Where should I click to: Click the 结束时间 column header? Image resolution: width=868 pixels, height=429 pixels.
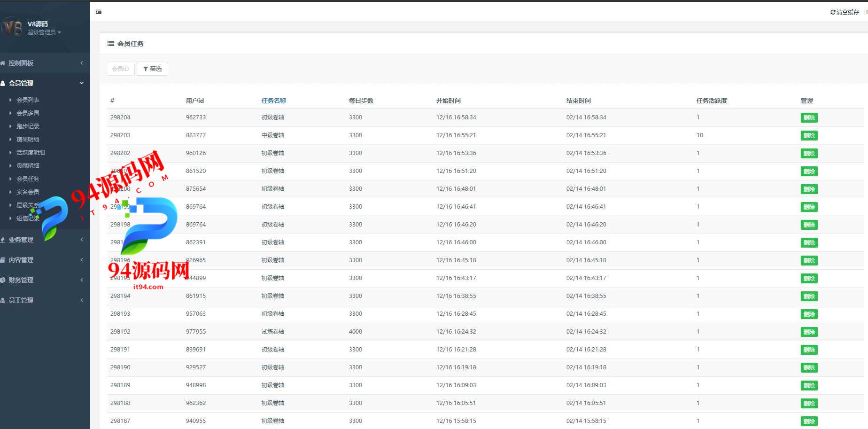tap(579, 101)
